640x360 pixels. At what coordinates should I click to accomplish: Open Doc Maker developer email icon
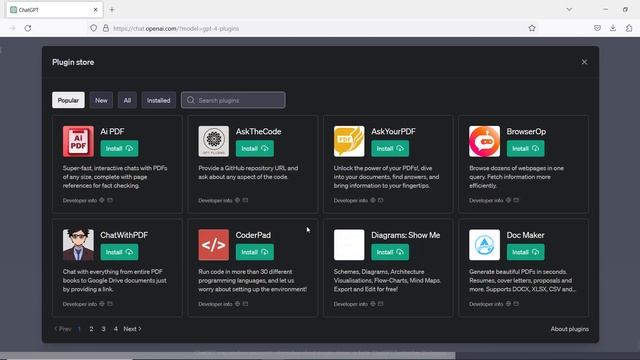coord(516,304)
